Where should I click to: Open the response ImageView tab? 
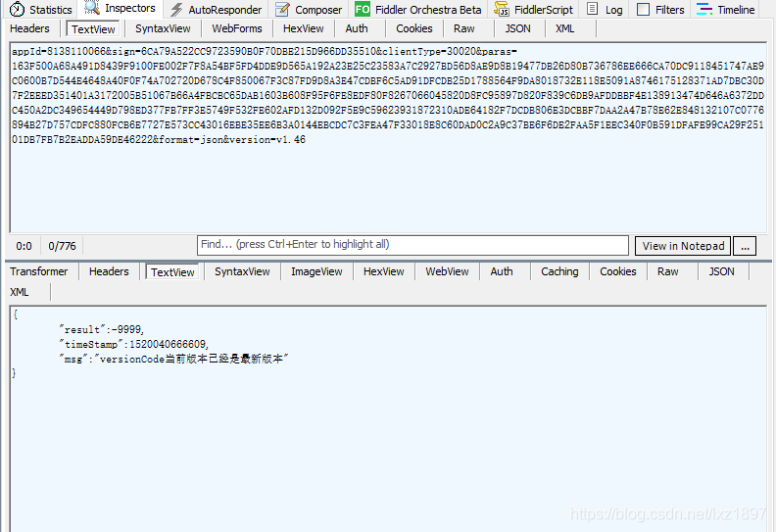tap(316, 271)
